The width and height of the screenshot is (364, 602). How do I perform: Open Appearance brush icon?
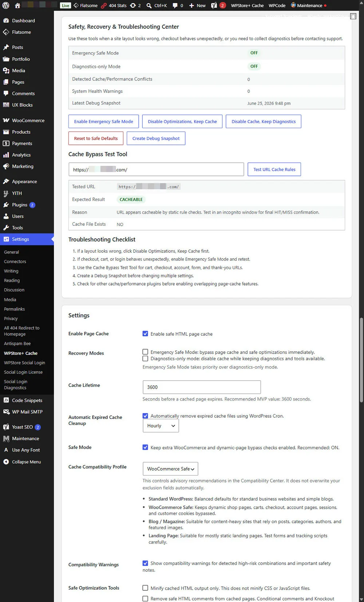point(6,182)
